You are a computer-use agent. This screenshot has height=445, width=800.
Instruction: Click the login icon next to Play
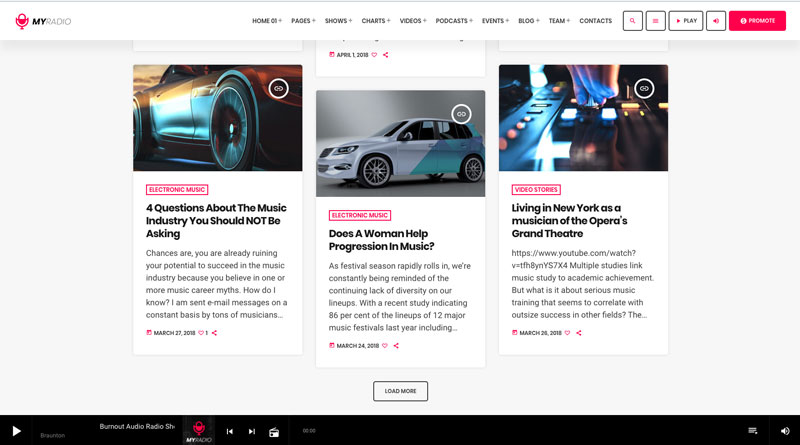(x=716, y=21)
